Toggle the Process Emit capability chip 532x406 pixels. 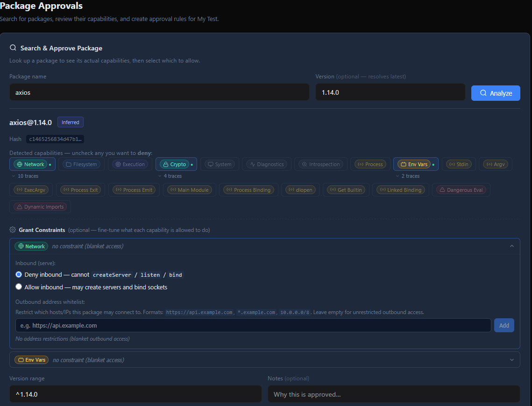pyautogui.click(x=134, y=190)
